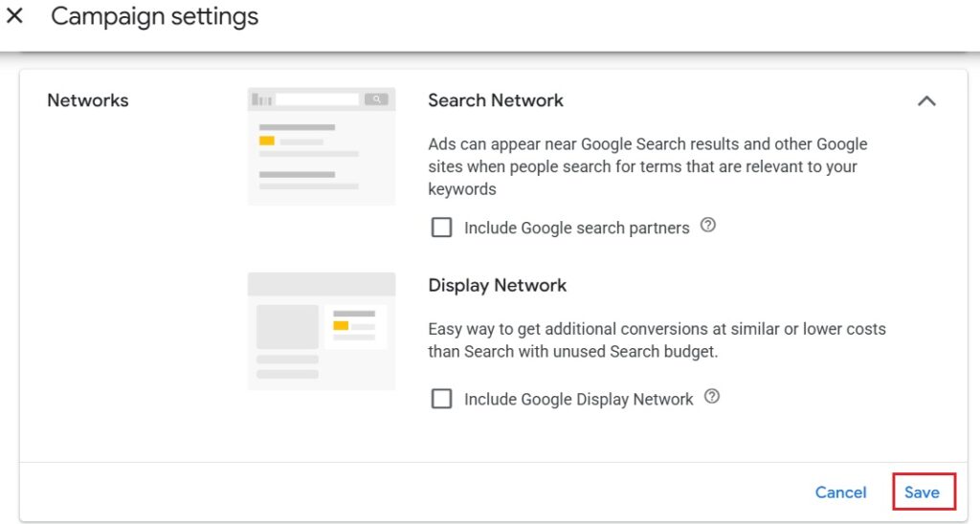Click the Search Network description text
This screenshot has height=524, width=980.
pos(647,166)
